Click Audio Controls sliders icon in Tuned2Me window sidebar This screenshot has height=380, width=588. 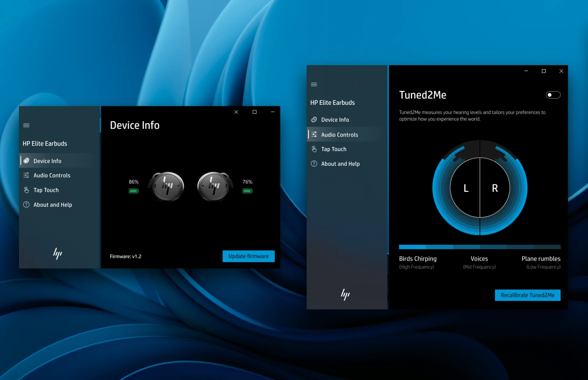(314, 134)
